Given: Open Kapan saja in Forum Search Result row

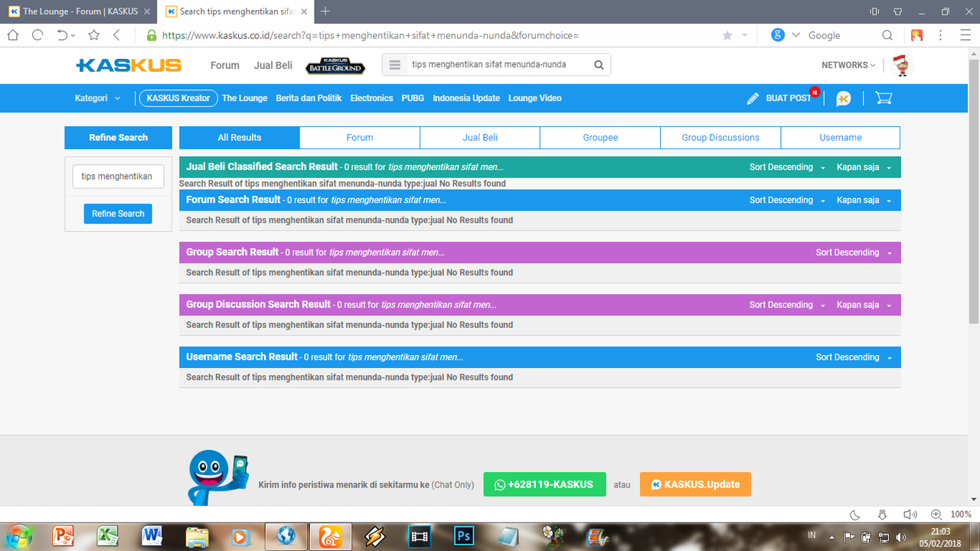Looking at the screenshot, I should 864,200.
